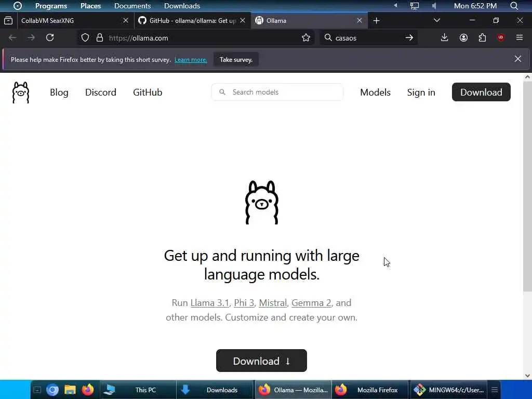This screenshot has width=532, height=399.
Task: Open the desktop search magnifier in the top panel
Action: (x=514, y=6)
